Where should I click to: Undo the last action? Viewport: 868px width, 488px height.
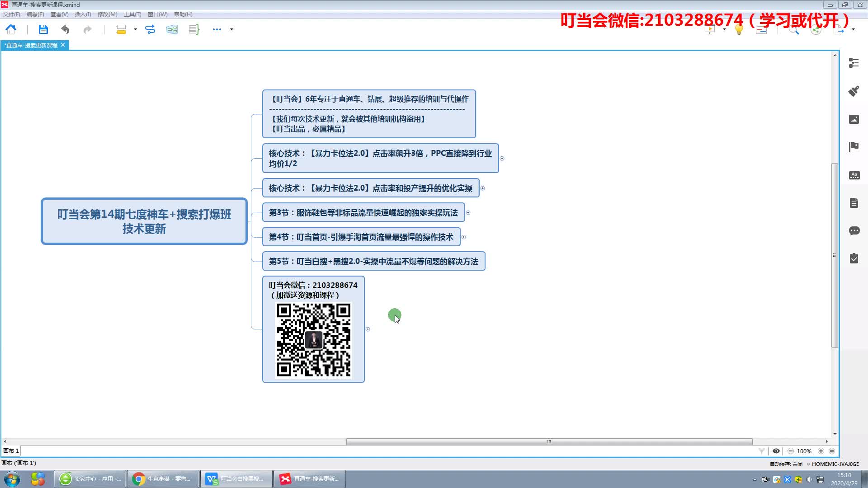[x=65, y=29]
